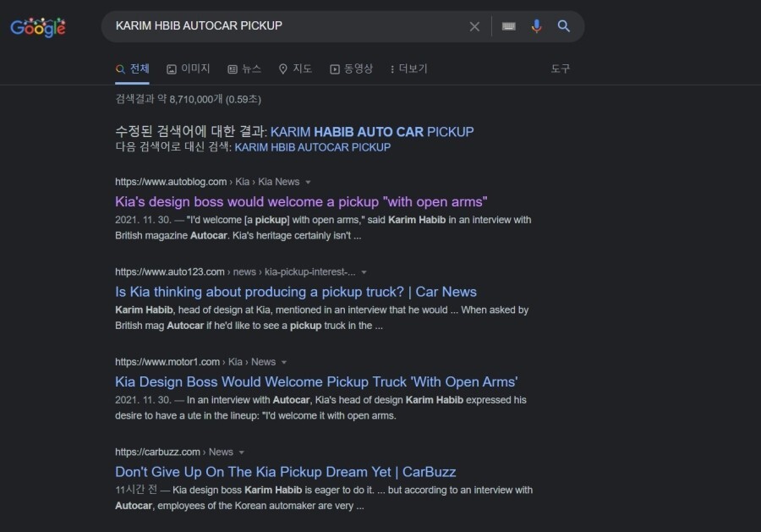Open the 지도 tab

pos(295,69)
